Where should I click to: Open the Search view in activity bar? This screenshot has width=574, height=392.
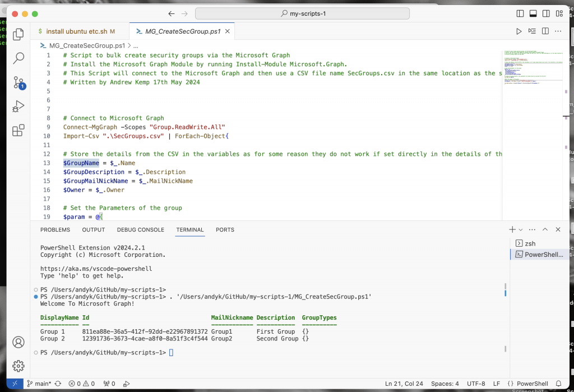pyautogui.click(x=18, y=58)
